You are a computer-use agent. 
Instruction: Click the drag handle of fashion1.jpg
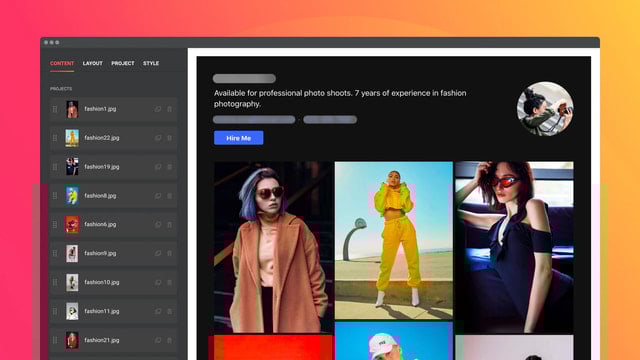55,109
